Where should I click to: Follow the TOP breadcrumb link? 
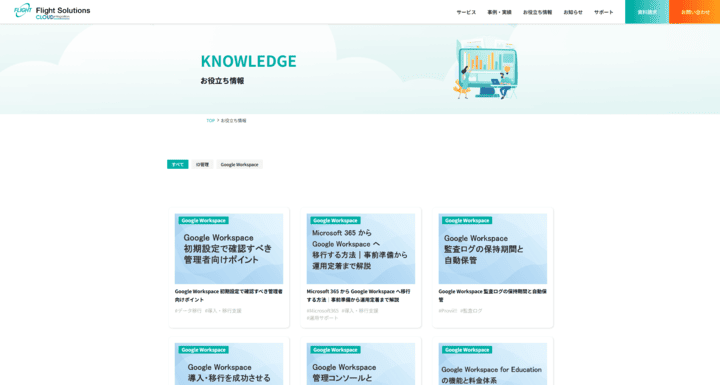click(x=210, y=121)
